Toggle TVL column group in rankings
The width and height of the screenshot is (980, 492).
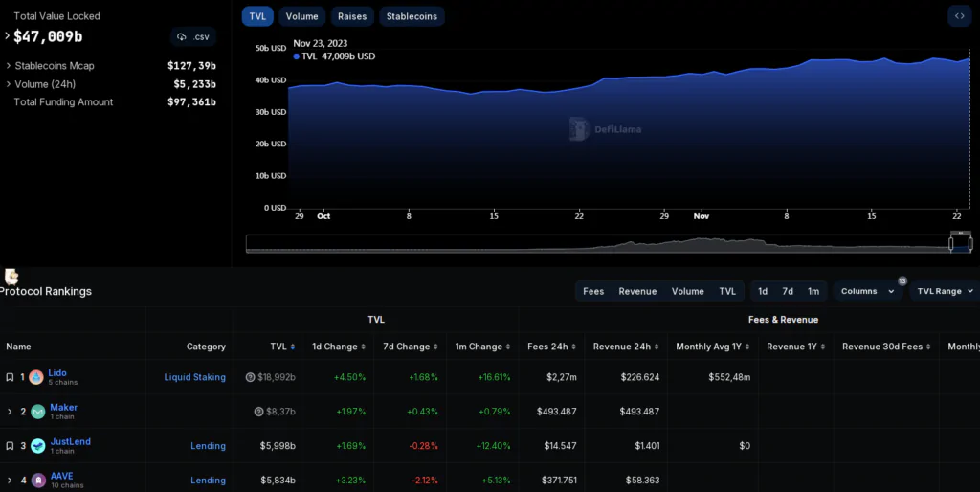[727, 291]
